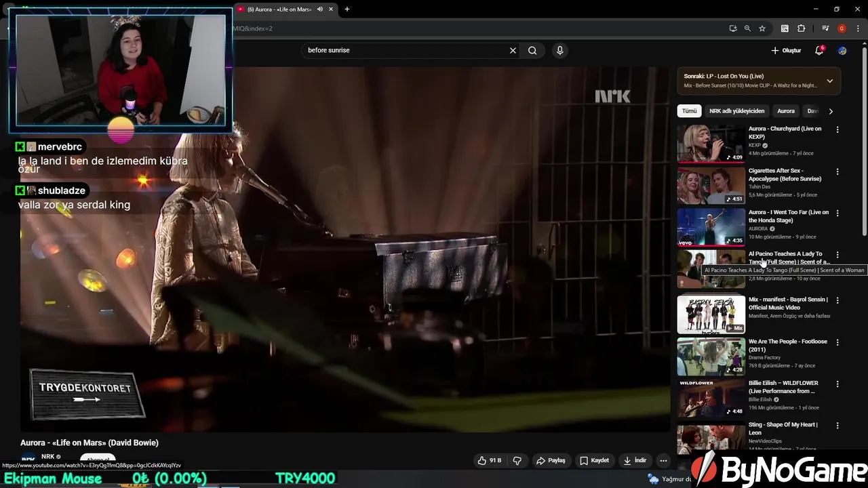Dislike the video with thumbs-down icon

pos(517,460)
